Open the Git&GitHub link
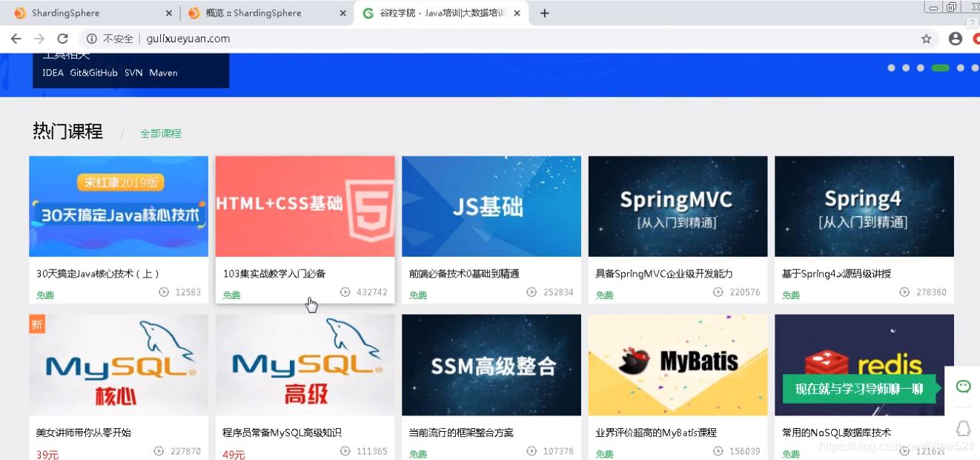The width and height of the screenshot is (980, 460). pos(93,73)
